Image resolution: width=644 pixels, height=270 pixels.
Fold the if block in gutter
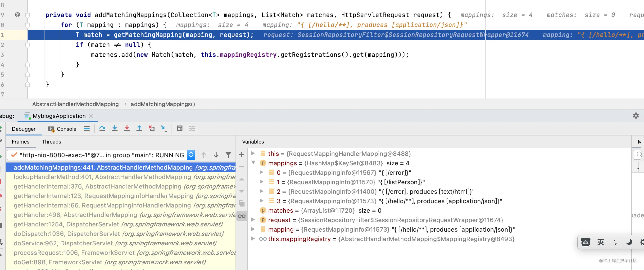tap(27, 45)
